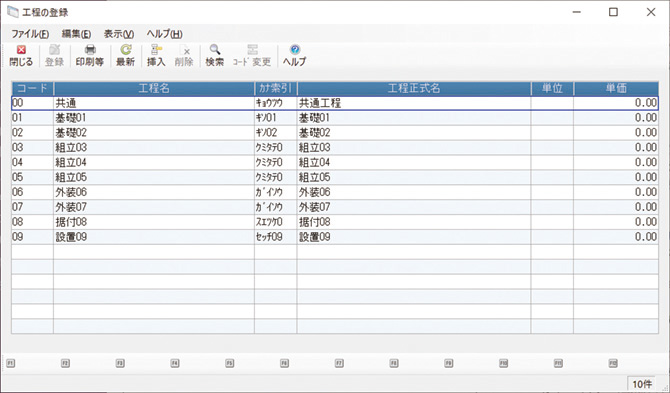Viewport: 670px width, 393px height.
Task: Click the ｽｴﾂｹ0 kana index cell
Action: 276,222
